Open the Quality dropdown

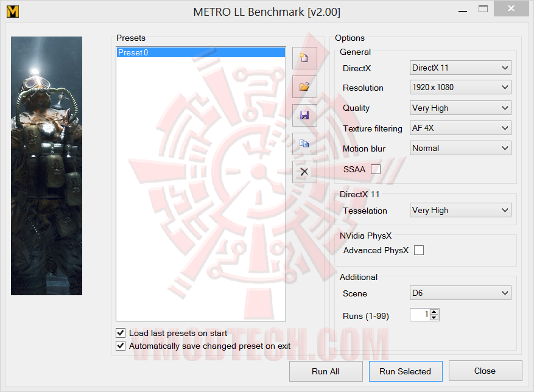tap(460, 108)
